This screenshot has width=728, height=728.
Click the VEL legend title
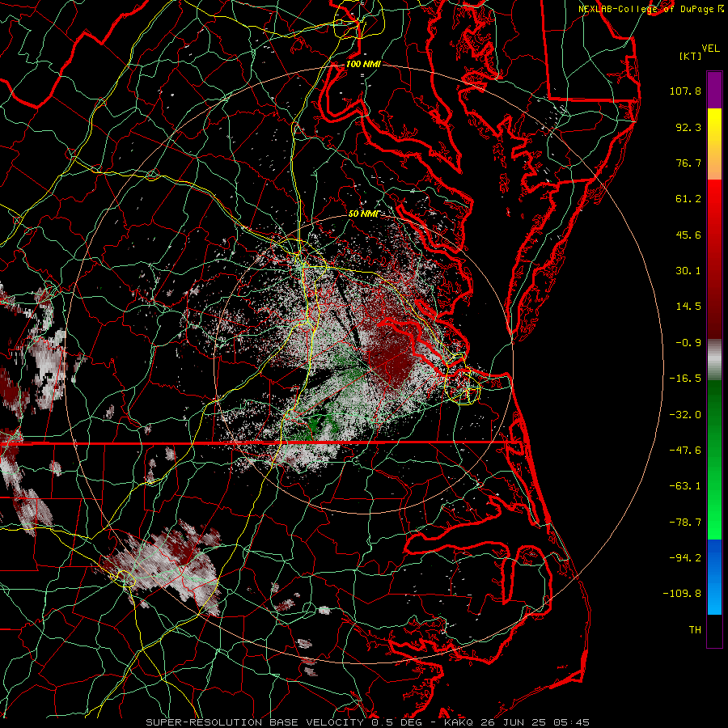click(x=710, y=49)
